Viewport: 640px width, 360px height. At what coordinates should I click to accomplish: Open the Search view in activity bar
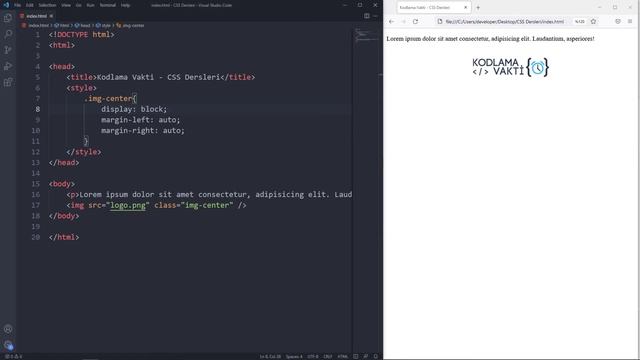click(x=8, y=34)
